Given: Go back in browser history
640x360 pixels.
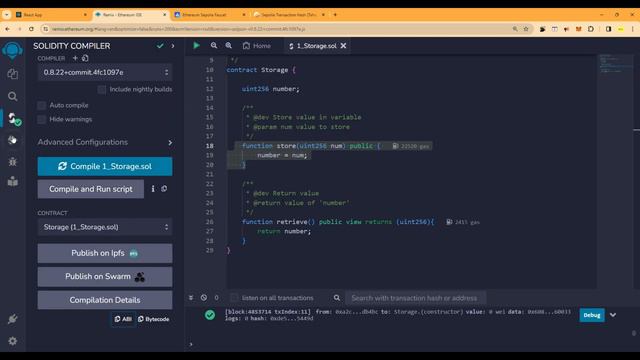Looking at the screenshot, I should 7,29.
